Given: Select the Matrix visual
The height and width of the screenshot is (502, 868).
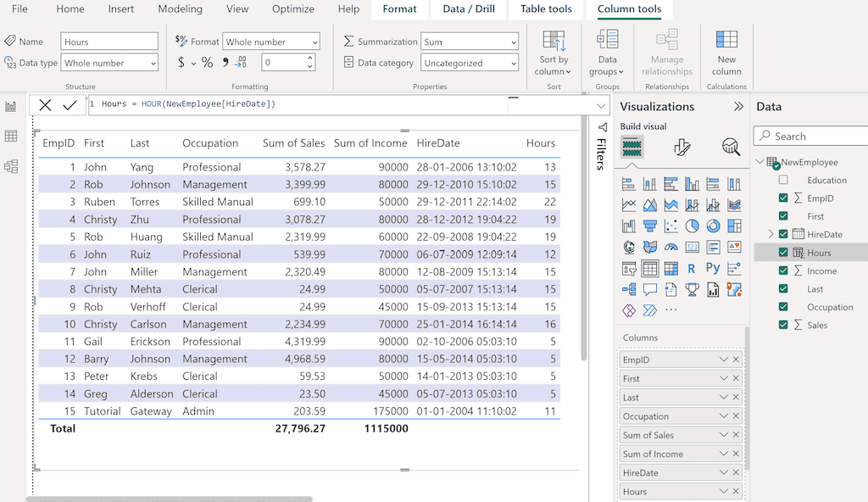Looking at the screenshot, I should pos(670,268).
